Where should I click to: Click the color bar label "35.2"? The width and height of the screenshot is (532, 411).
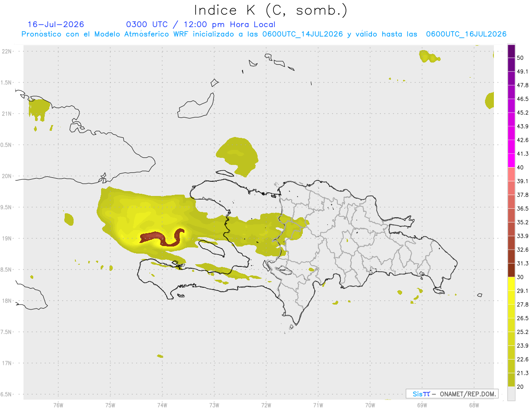[x=523, y=223]
